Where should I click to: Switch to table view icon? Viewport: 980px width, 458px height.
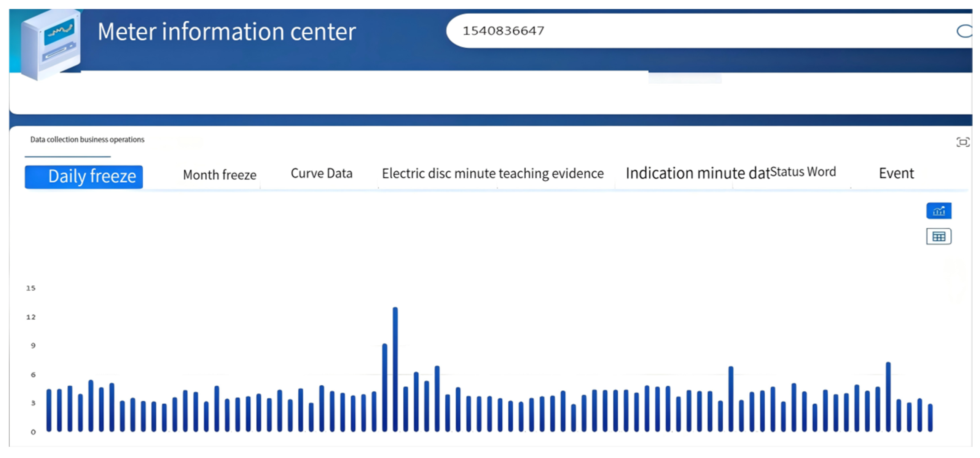[939, 237]
